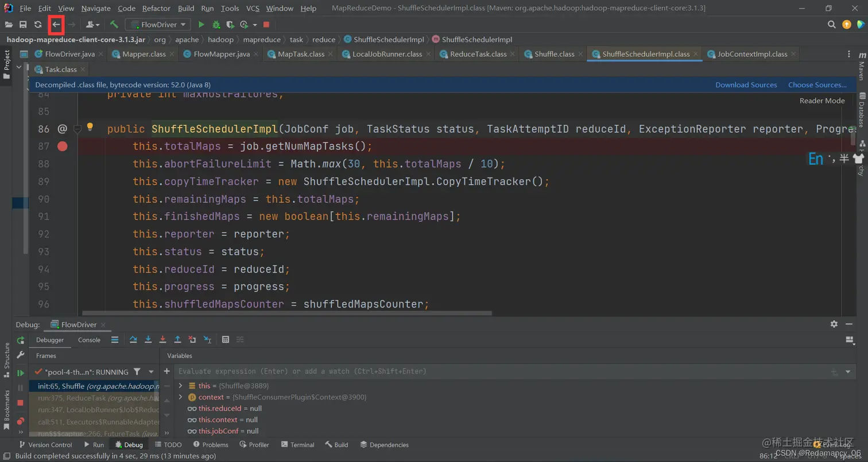Click the editor horizontal scrollbar

(x=287, y=313)
